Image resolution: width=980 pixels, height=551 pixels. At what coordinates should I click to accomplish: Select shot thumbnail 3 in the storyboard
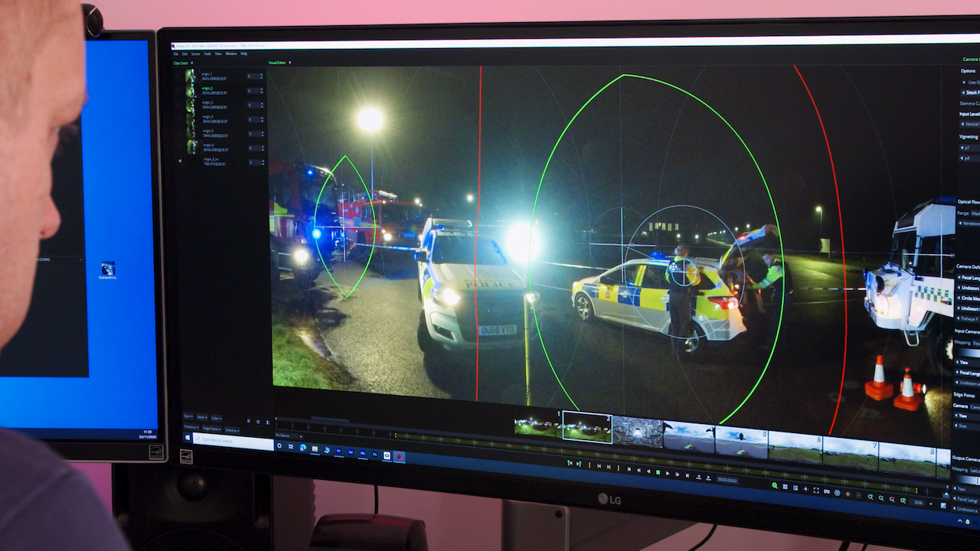tap(638, 432)
